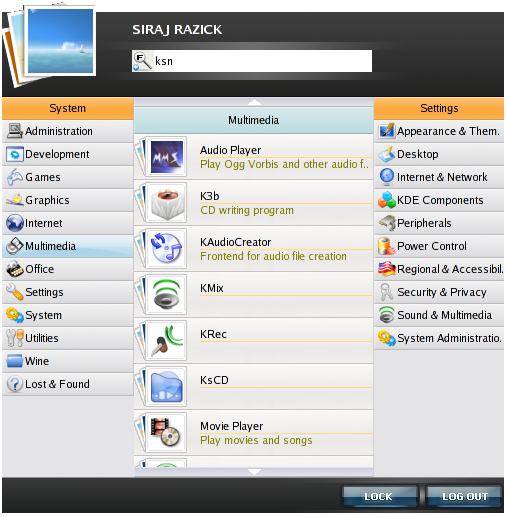Click the System column header

click(x=68, y=108)
